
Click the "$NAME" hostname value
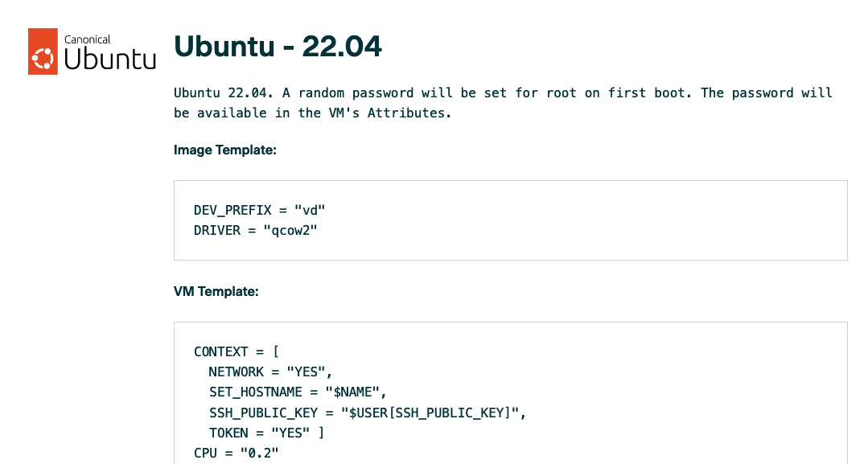pos(355,392)
